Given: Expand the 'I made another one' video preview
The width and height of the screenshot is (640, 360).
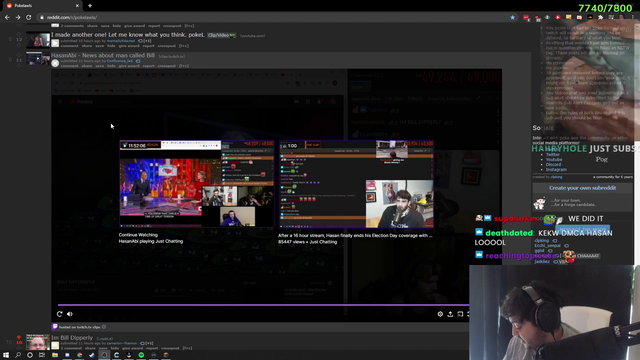Looking at the screenshot, I should coord(55,43).
